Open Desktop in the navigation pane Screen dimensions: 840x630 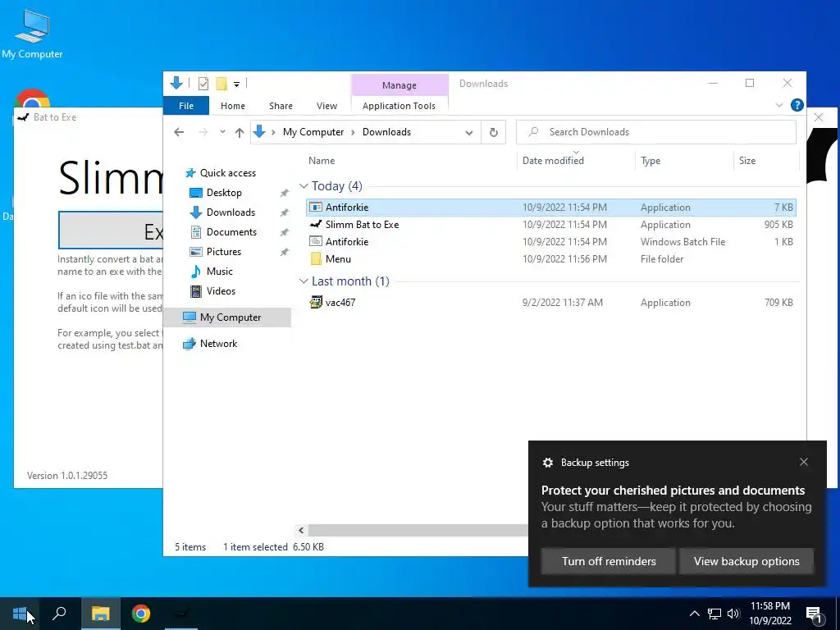pyautogui.click(x=224, y=192)
